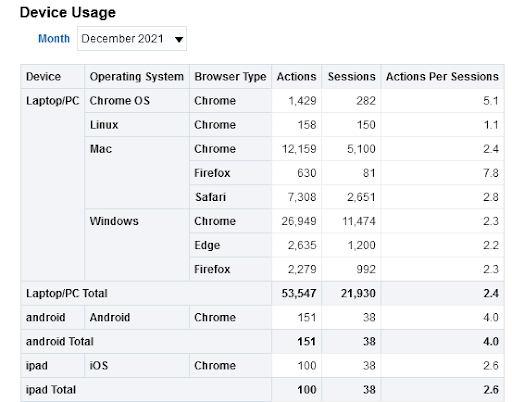Select the Sessions column header
This screenshot has height=402, width=512.
tap(352, 77)
